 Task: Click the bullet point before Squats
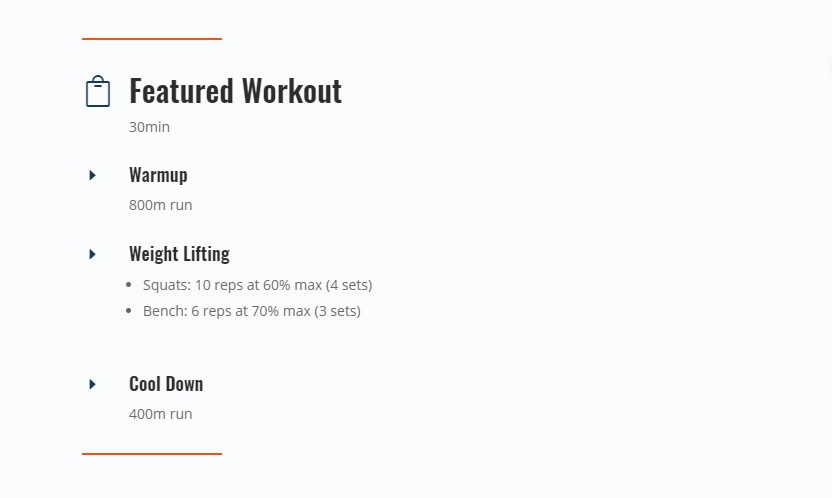tap(130, 285)
